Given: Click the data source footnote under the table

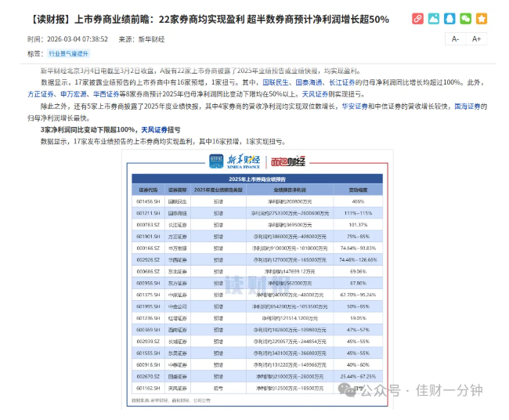Looking at the screenshot, I should [x=171, y=400].
